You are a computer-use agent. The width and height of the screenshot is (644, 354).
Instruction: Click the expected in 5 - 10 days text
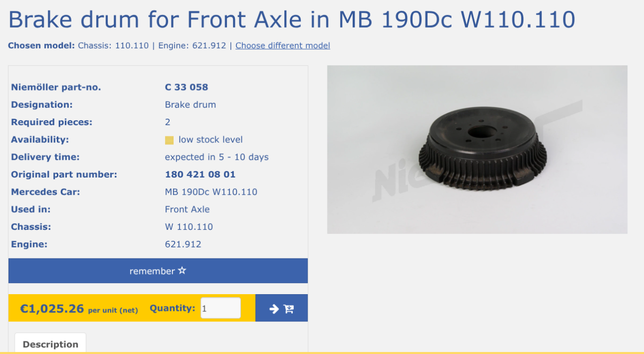pos(217,157)
